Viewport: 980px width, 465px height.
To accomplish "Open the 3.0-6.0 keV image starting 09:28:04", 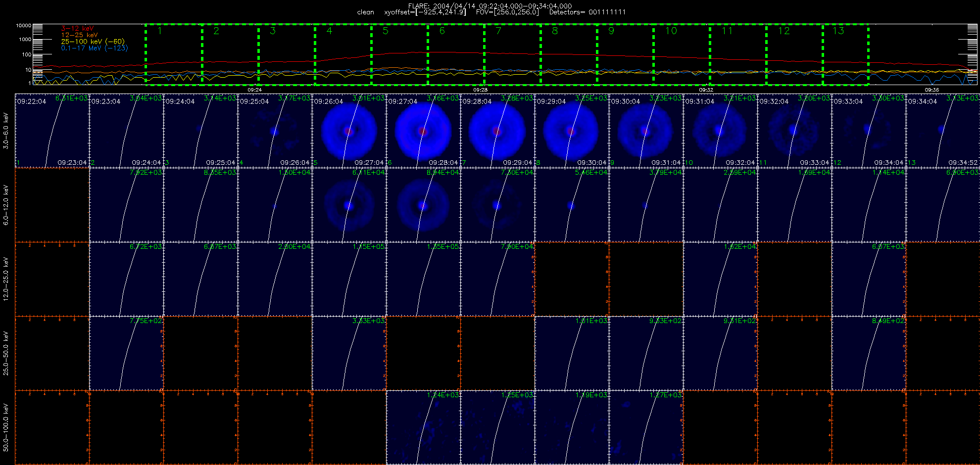I will click(x=497, y=131).
